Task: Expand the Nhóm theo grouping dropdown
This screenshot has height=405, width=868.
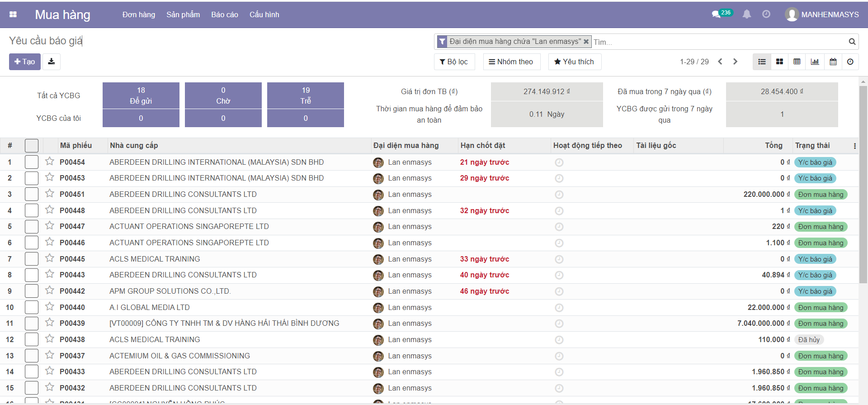Action: click(x=511, y=62)
